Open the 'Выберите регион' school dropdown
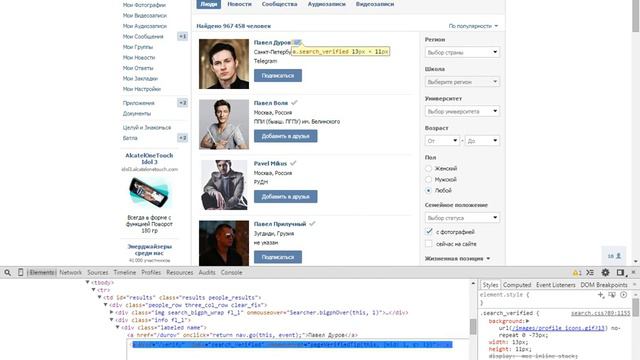 coord(462,82)
